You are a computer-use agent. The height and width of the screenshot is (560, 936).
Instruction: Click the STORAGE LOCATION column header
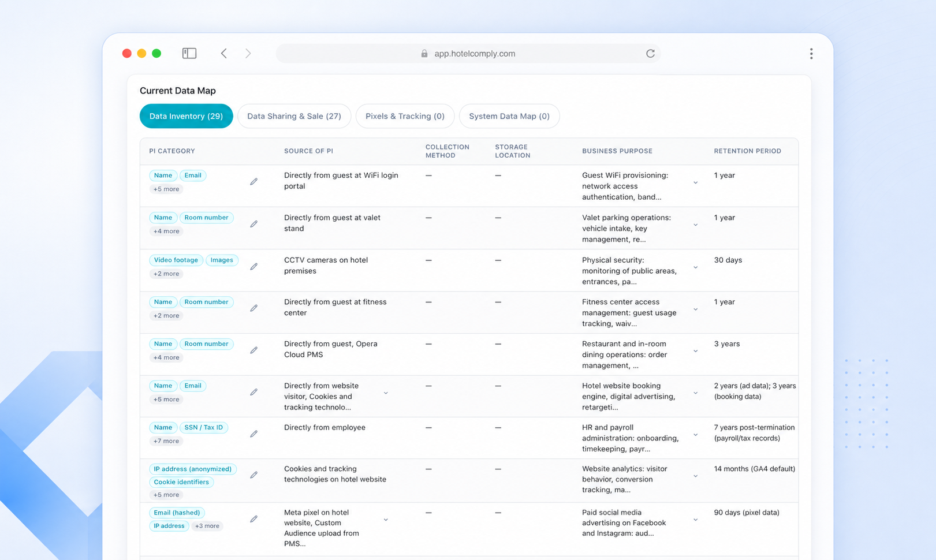tap(512, 151)
